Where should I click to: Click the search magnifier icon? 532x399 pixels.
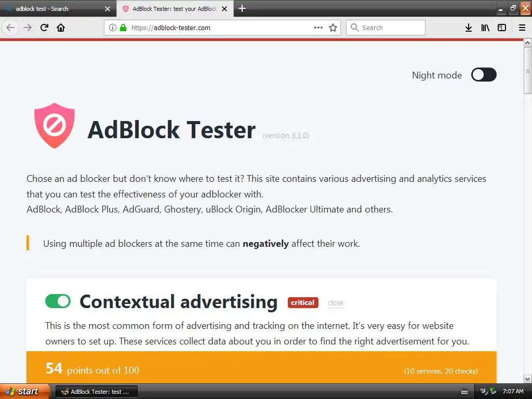pos(354,28)
